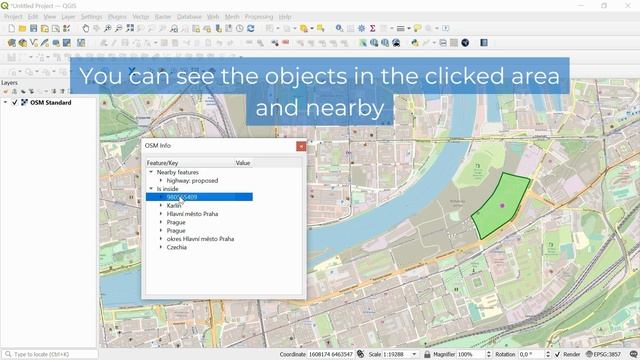
Task: Open the Raster menu
Action: coord(163,17)
